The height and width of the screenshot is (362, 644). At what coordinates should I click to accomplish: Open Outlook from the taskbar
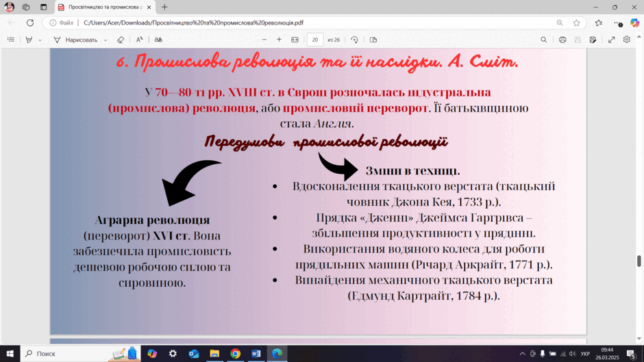(194, 353)
